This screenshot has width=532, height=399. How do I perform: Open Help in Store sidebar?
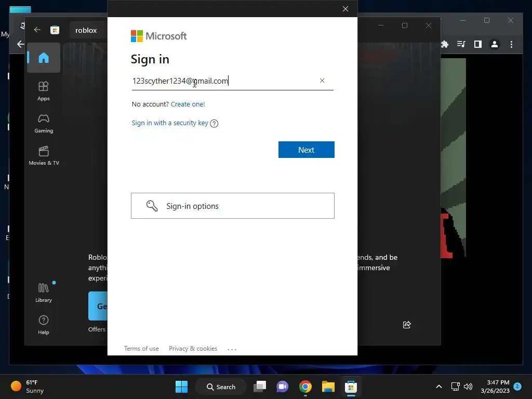coord(44,325)
